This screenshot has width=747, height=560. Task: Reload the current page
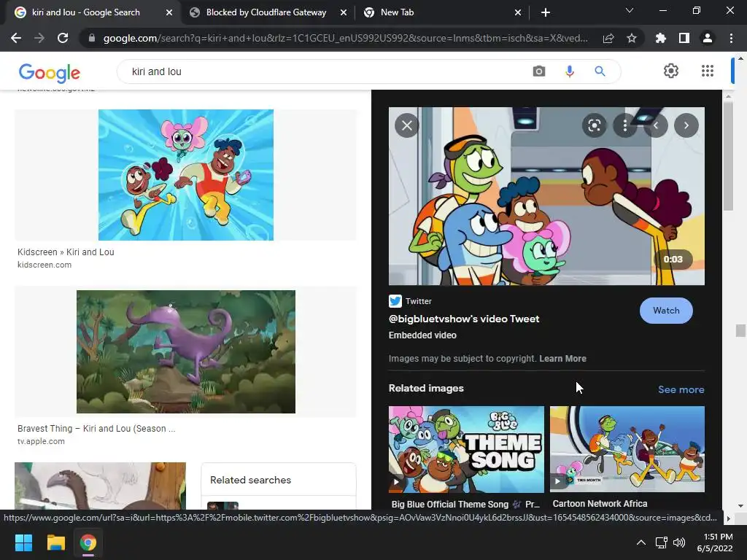point(63,38)
